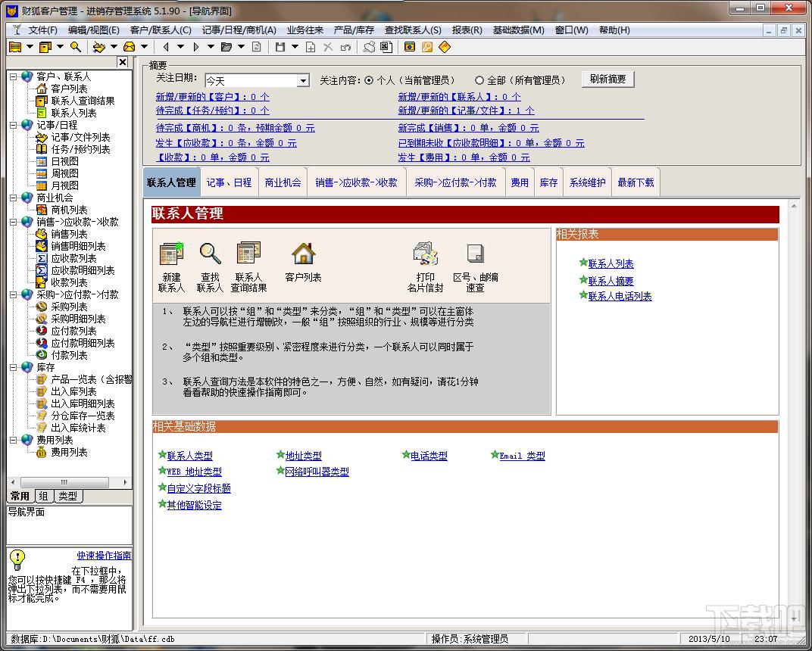Click the orange diamond tag toolbar icon
Image resolution: width=812 pixels, height=651 pixels.
445,47
